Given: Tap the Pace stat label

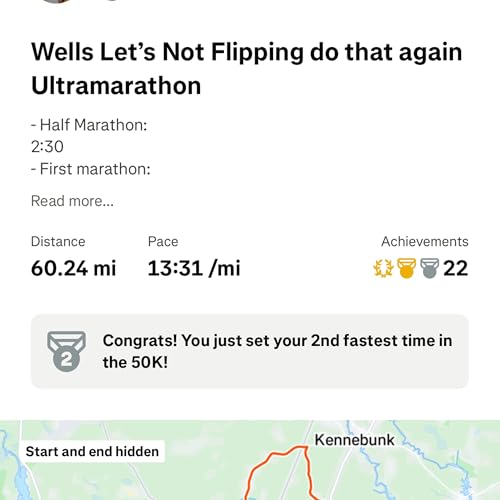Looking at the screenshot, I should pyautogui.click(x=163, y=242).
